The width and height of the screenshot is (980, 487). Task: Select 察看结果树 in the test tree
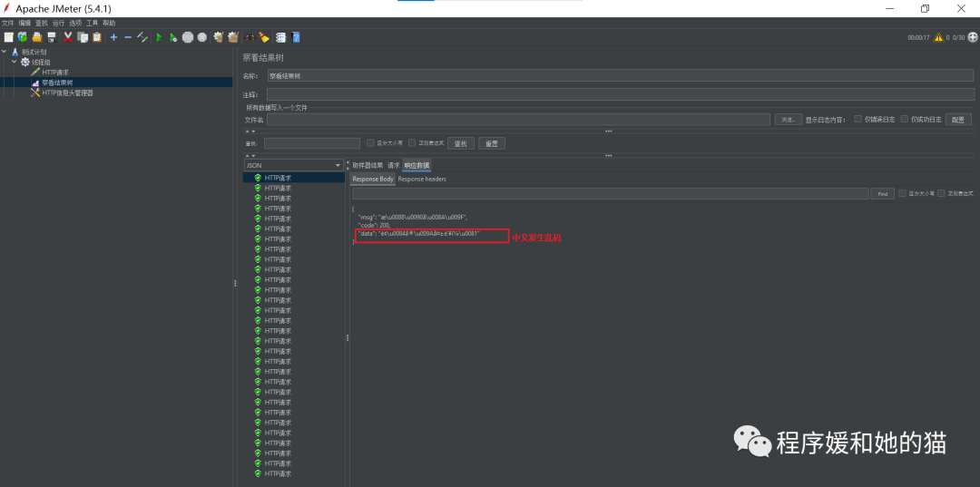pos(57,83)
